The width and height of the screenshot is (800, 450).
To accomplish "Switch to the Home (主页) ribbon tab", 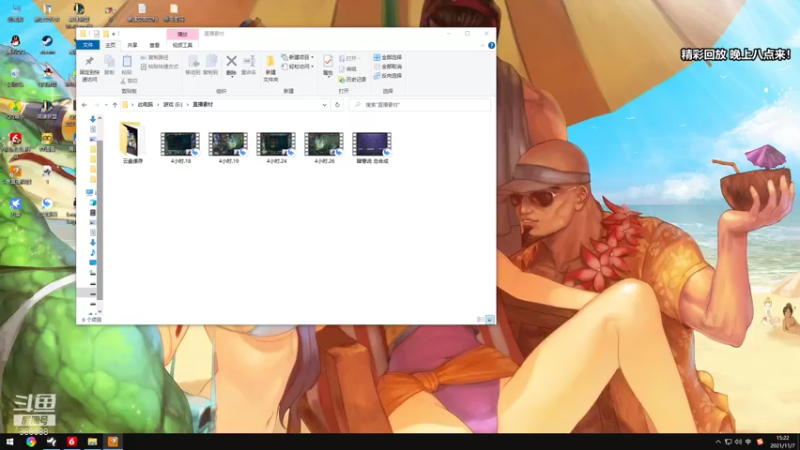I will (x=110, y=45).
